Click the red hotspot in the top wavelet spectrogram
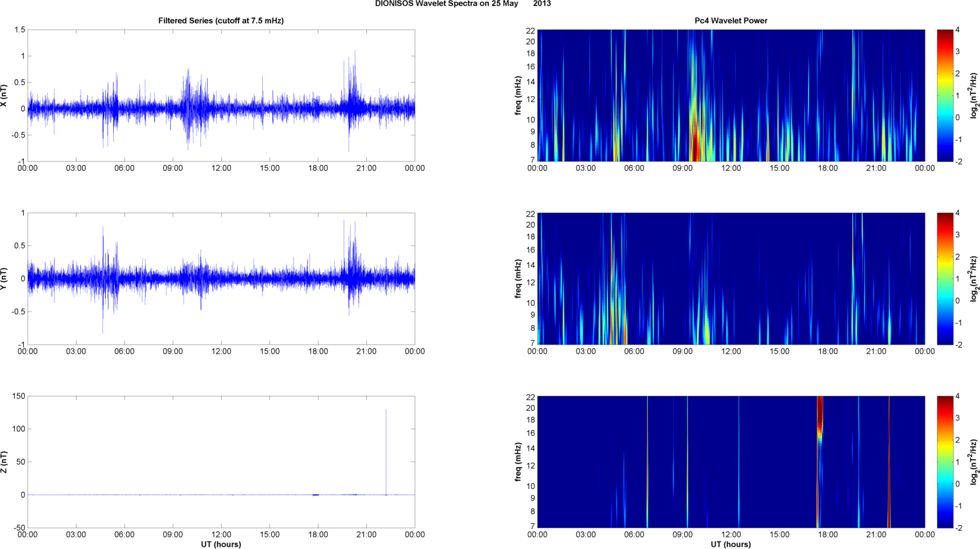The image size is (980, 549). click(695, 141)
